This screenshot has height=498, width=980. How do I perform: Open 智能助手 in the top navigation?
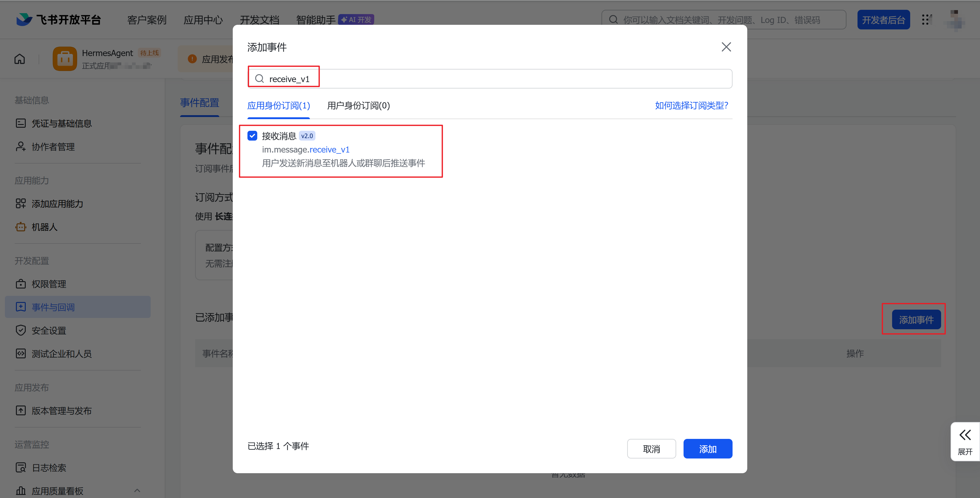coord(315,20)
